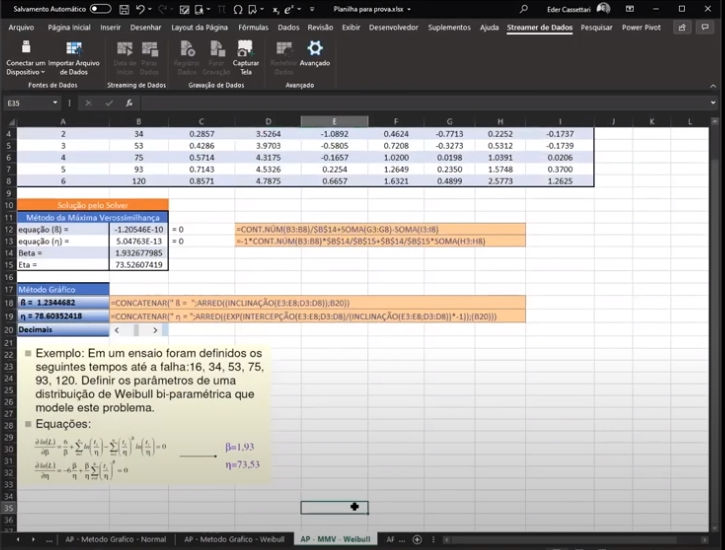Click the previous sheet navigation arrow
Viewport: 725px width, 550px height.
pyautogui.click(x=18, y=539)
